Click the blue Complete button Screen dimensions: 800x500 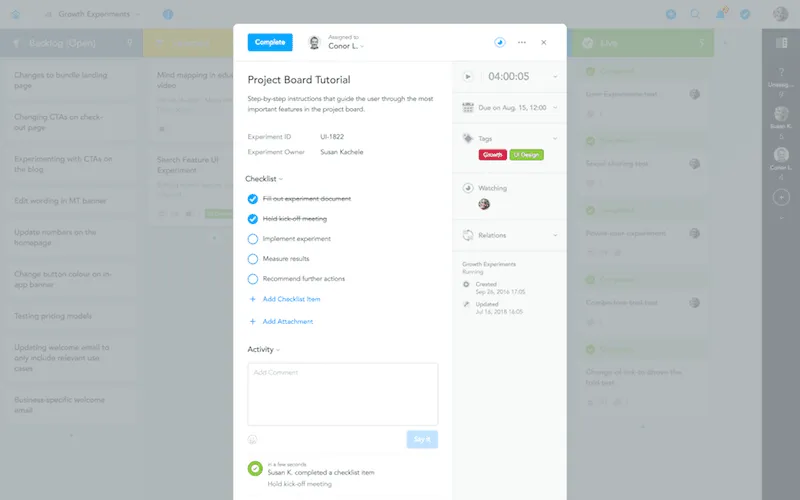click(x=270, y=42)
